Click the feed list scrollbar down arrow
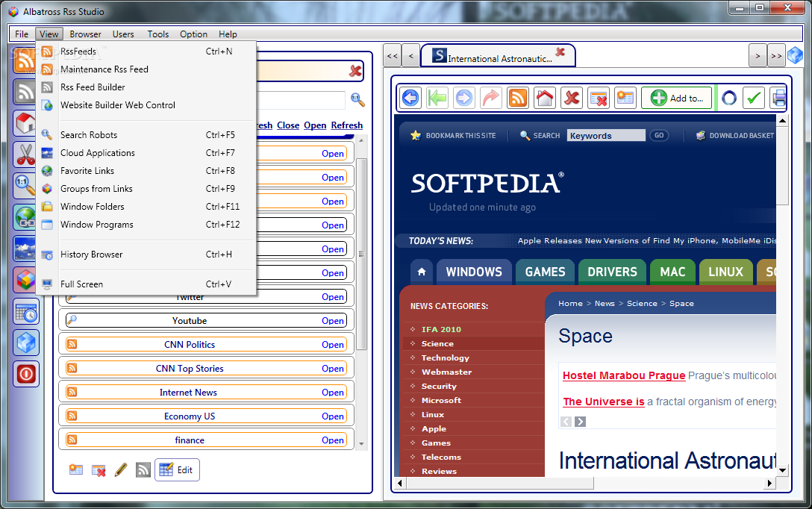Screen dimensions: 812x509 (361, 444)
